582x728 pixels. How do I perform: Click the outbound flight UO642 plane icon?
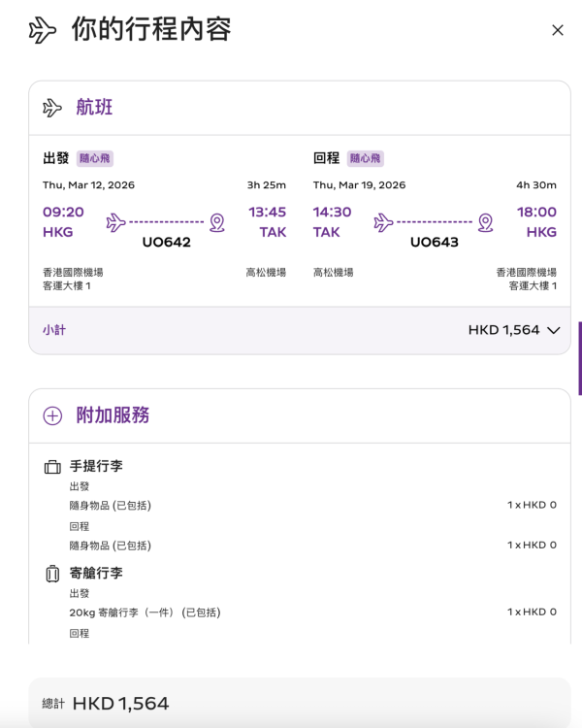pos(116,222)
